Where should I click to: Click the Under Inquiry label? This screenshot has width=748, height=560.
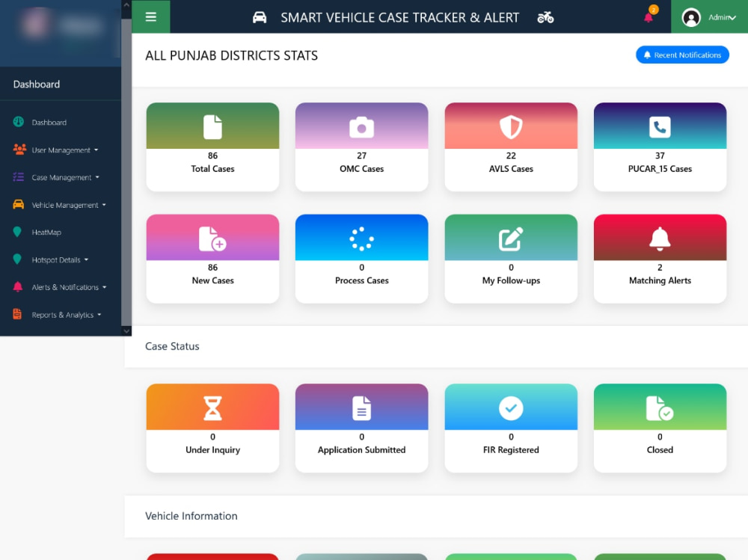[212, 450]
